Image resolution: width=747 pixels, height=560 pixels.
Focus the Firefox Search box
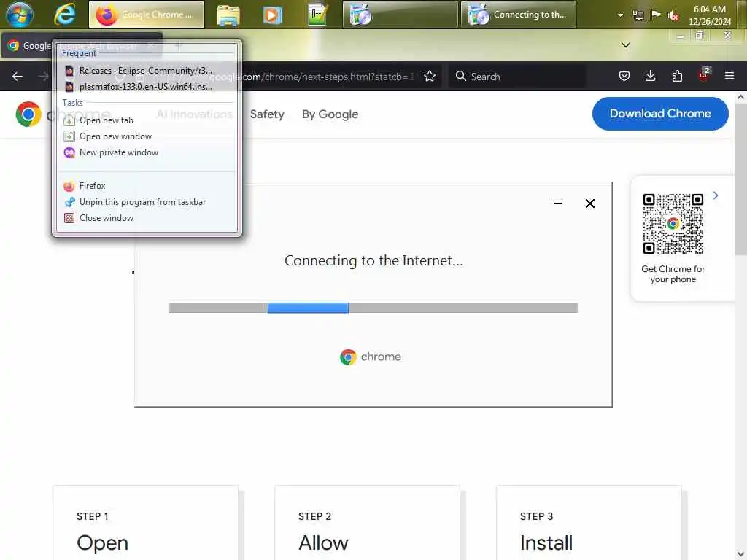517,76
